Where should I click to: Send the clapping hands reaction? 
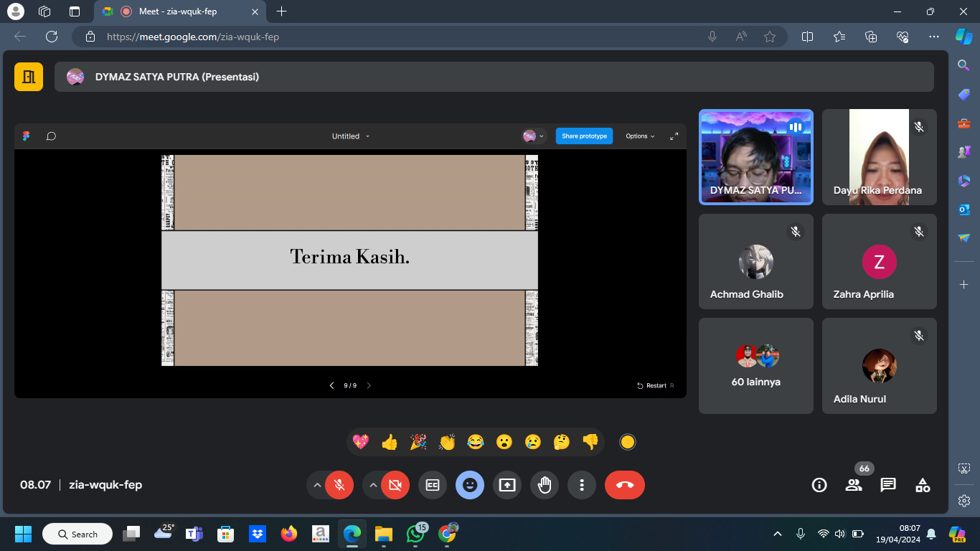pos(447,442)
